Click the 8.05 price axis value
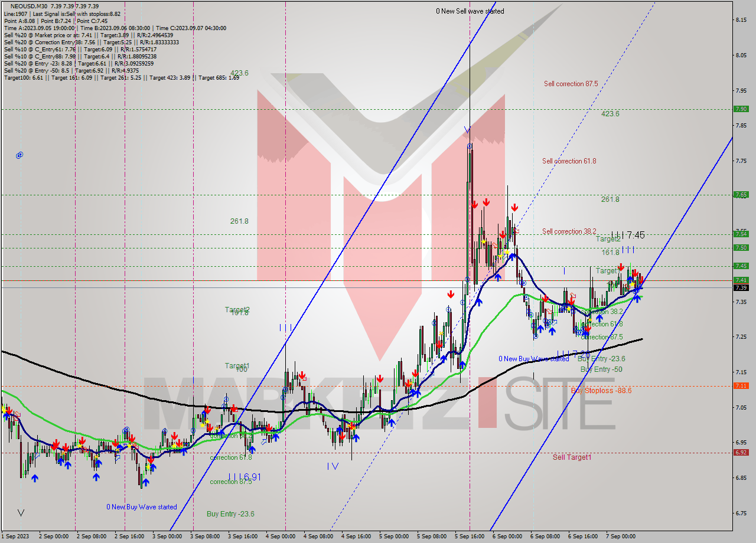 coord(741,55)
